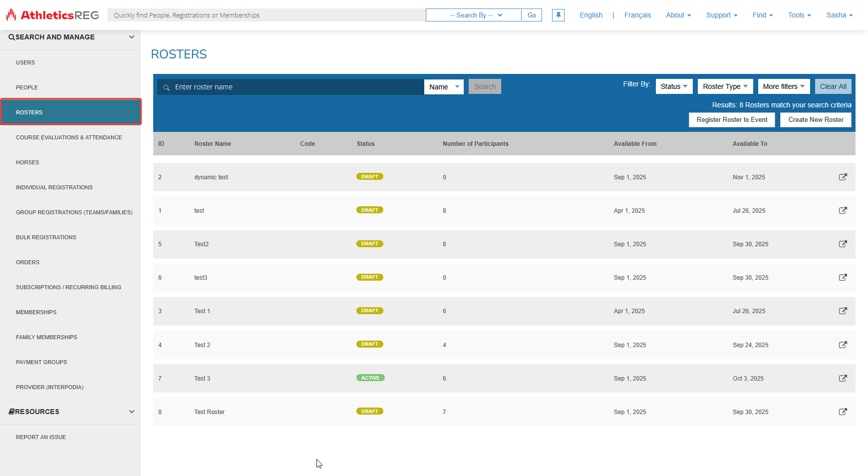The height and width of the screenshot is (476, 868).
Task: Collapse the Search and Manage section
Action: click(x=131, y=37)
